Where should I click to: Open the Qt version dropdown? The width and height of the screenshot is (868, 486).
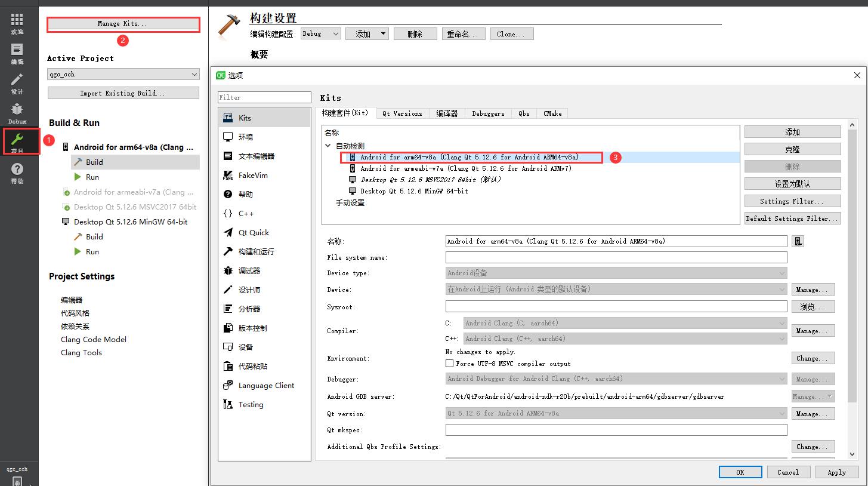tap(616, 413)
